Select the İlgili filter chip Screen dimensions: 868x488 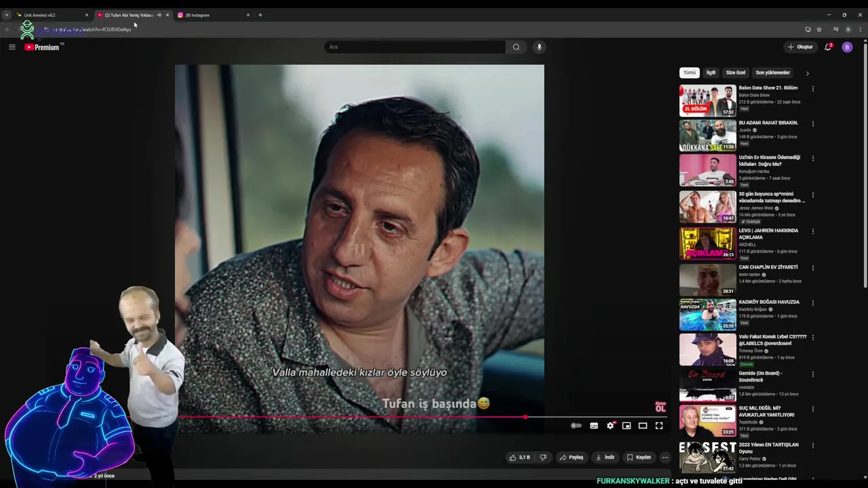(711, 73)
